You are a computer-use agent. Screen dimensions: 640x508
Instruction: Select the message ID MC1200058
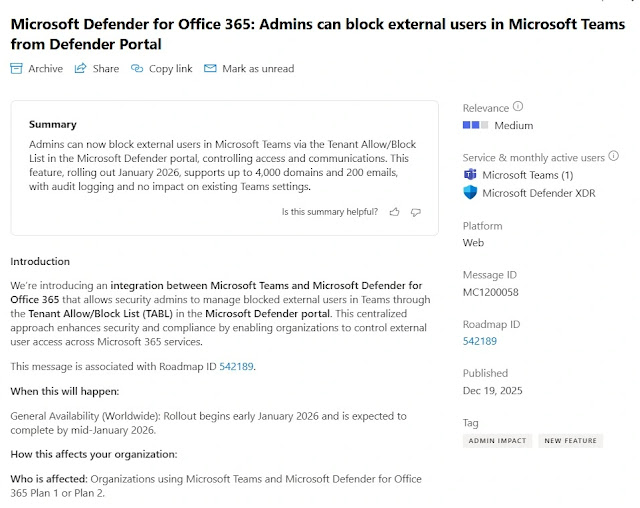(491, 292)
